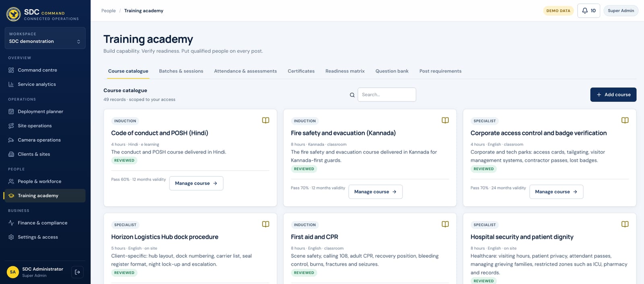Click the People & workforce icon

point(11,182)
